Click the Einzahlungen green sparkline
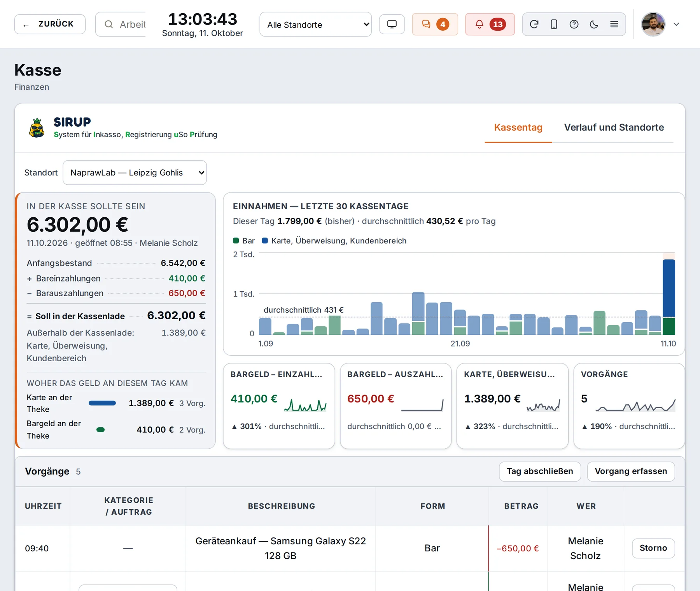The image size is (700, 591). click(x=305, y=405)
